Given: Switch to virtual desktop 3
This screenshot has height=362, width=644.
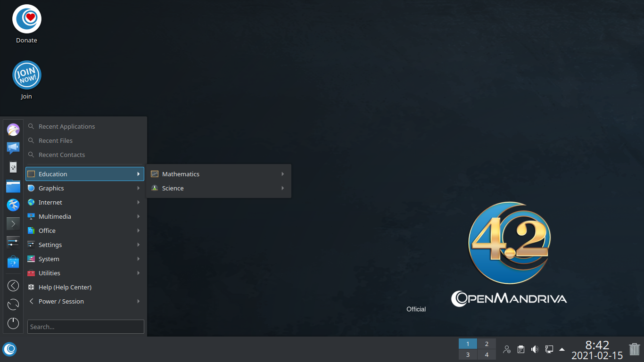Looking at the screenshot, I should tap(468, 354).
